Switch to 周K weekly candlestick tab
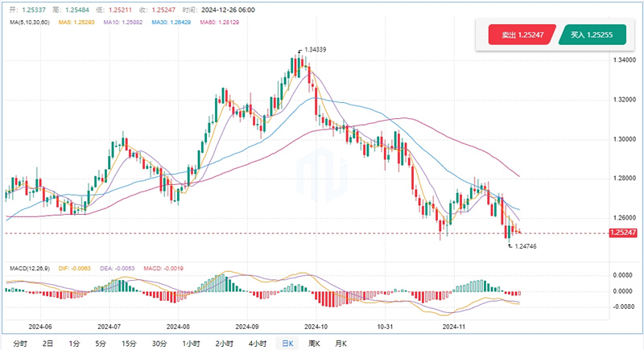644x350 pixels. pos(314,343)
